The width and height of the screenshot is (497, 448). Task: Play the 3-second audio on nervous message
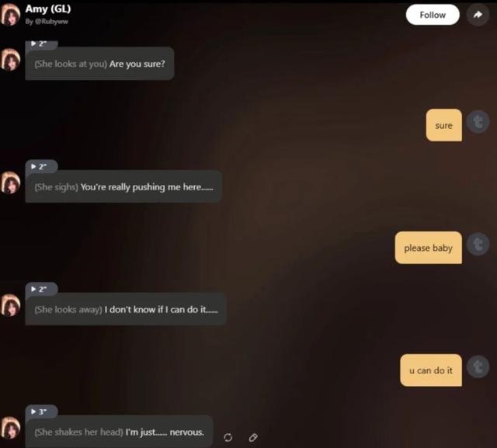pos(41,412)
